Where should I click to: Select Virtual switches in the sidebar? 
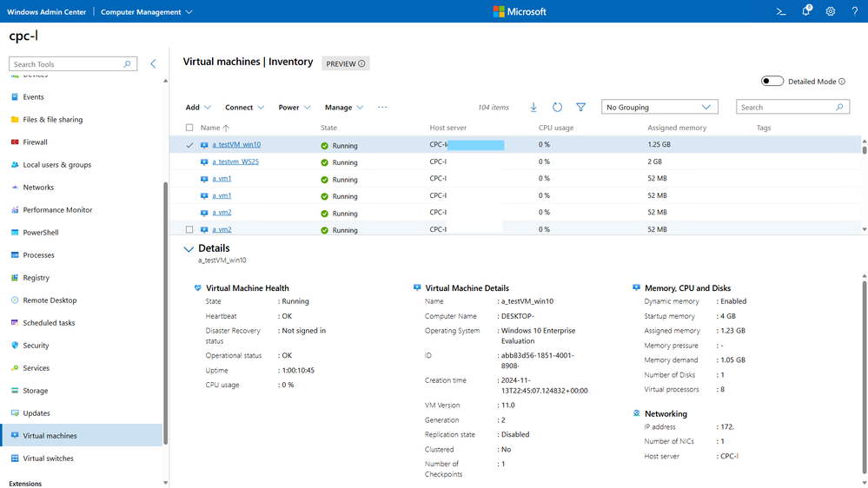[49, 458]
